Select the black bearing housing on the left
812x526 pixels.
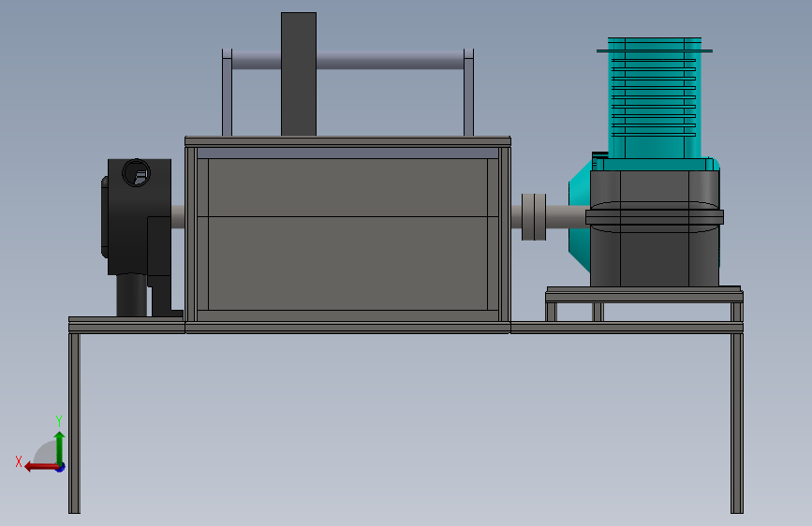click(x=139, y=217)
